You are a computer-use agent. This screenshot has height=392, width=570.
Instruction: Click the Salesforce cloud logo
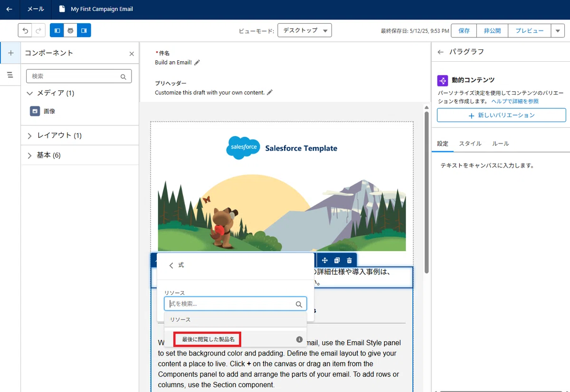point(243,147)
